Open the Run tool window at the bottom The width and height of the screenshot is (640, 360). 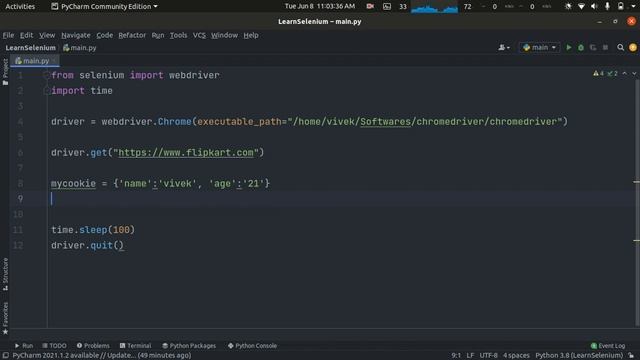click(24, 346)
